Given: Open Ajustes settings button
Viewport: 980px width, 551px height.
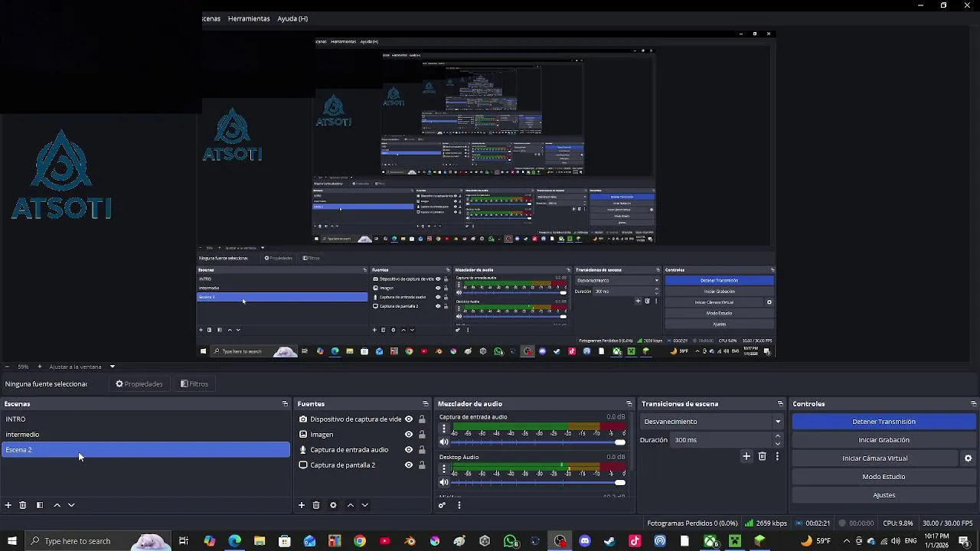Looking at the screenshot, I should click(x=884, y=495).
